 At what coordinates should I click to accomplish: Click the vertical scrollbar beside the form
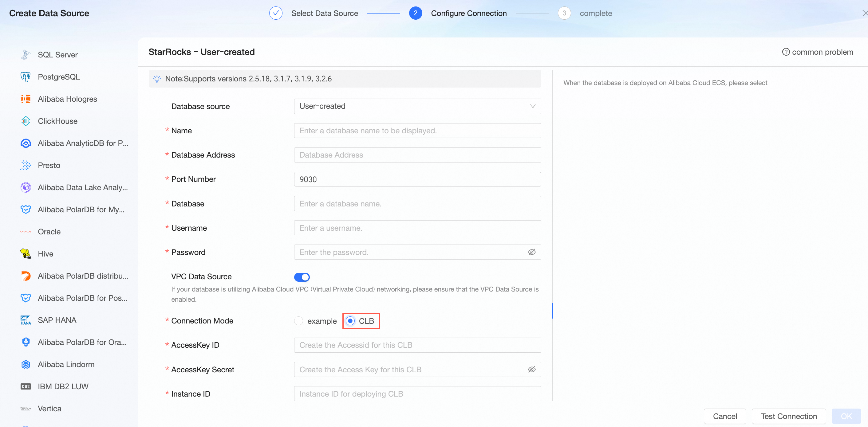552,310
